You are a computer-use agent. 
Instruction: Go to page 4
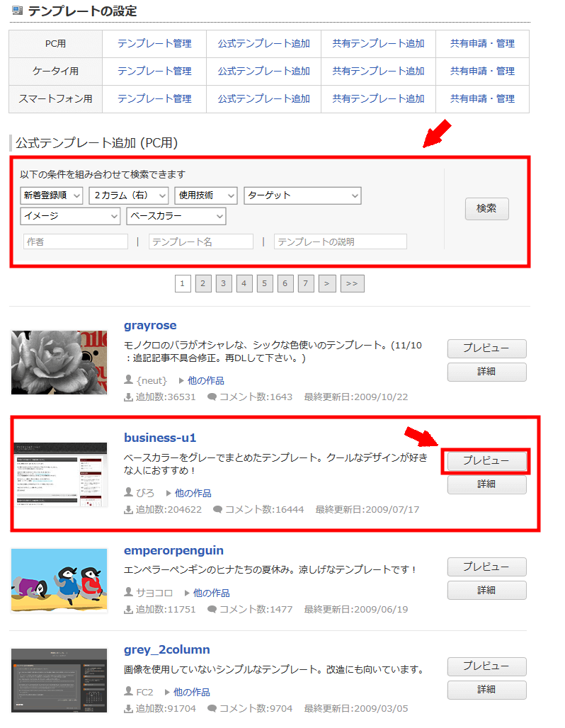(x=244, y=284)
